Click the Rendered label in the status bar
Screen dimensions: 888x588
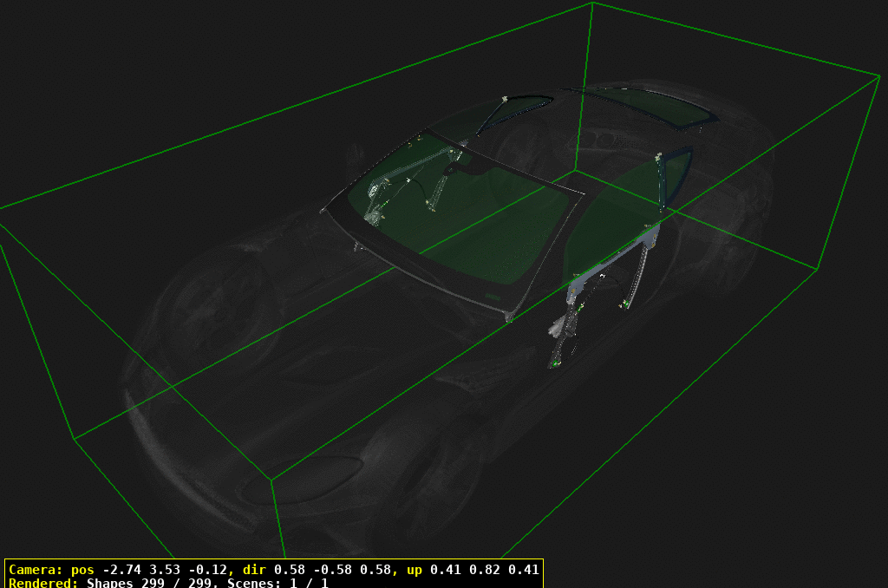click(42, 585)
